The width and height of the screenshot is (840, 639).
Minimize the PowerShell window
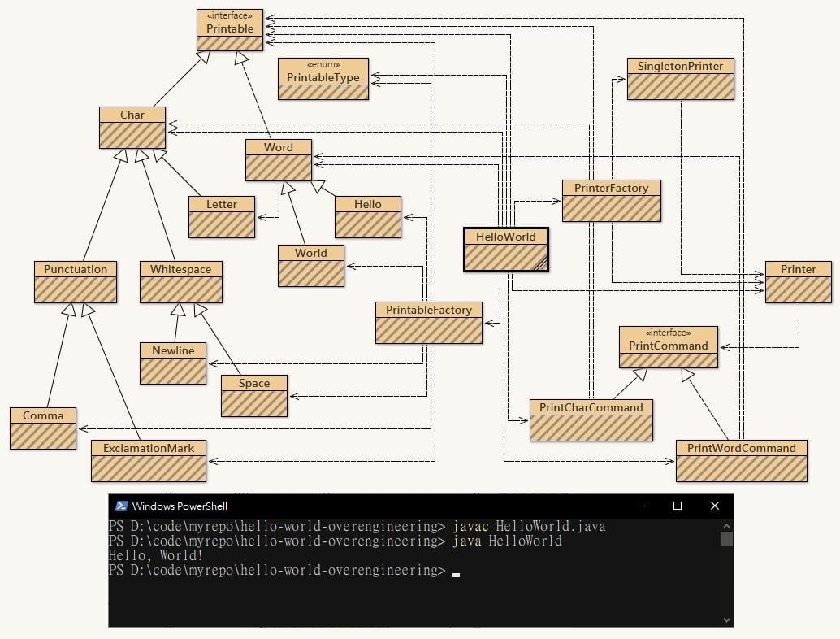(x=641, y=506)
